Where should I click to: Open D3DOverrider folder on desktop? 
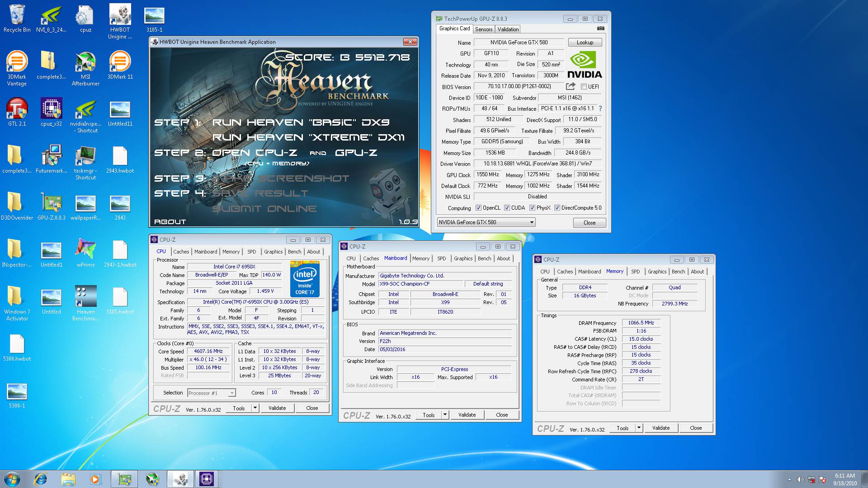tap(17, 206)
